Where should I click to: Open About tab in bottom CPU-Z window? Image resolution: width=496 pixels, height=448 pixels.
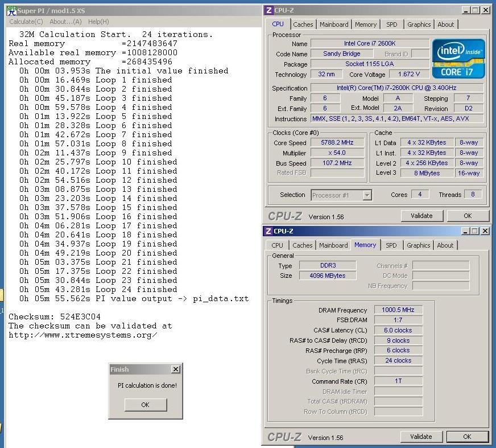coord(445,245)
